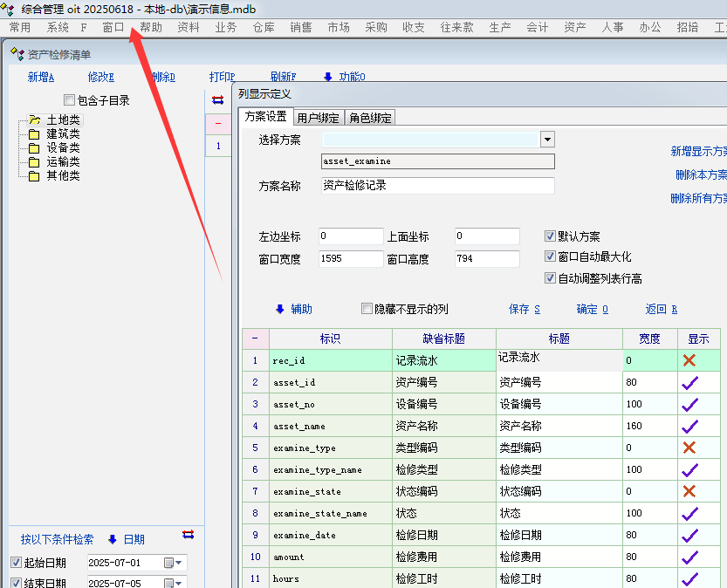Click into the 方案名称 text field

pos(437,185)
